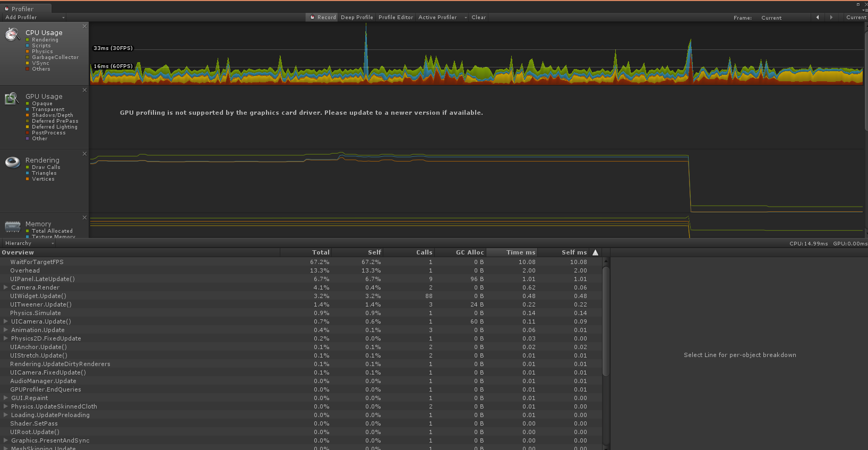Select the "Physics.Simulate" row
The width and height of the screenshot is (868, 450).
point(301,313)
